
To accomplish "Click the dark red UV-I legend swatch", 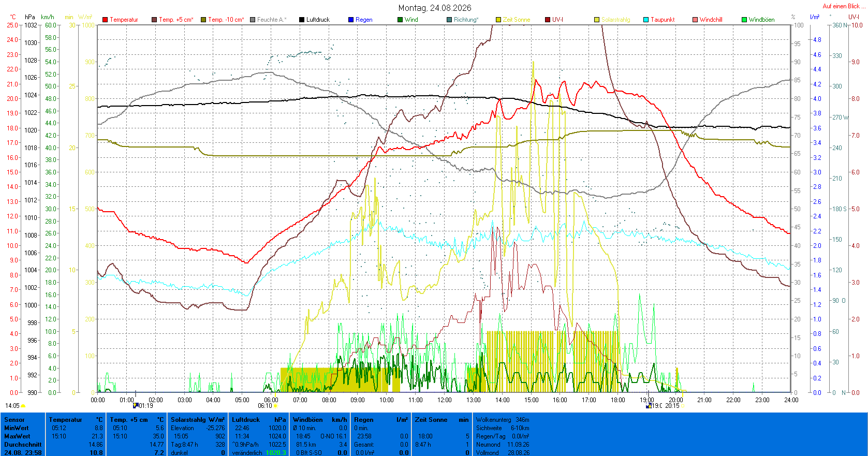I will (x=548, y=20).
